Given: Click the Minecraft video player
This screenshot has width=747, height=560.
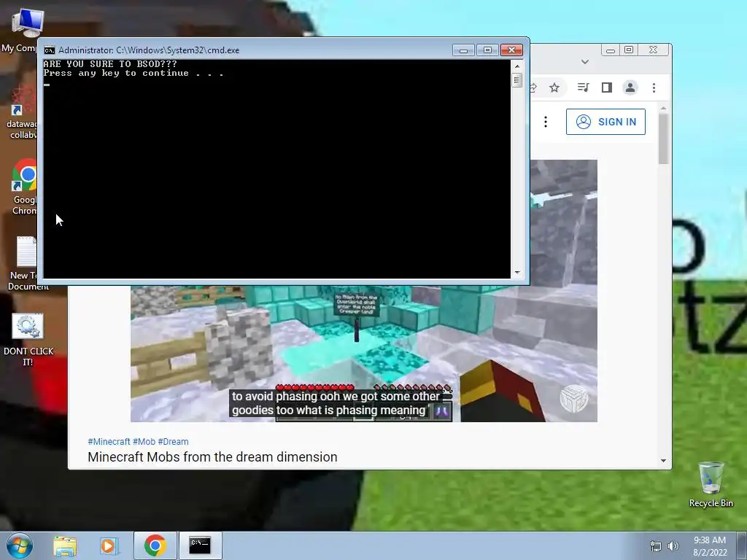Looking at the screenshot, I should pos(363,354).
